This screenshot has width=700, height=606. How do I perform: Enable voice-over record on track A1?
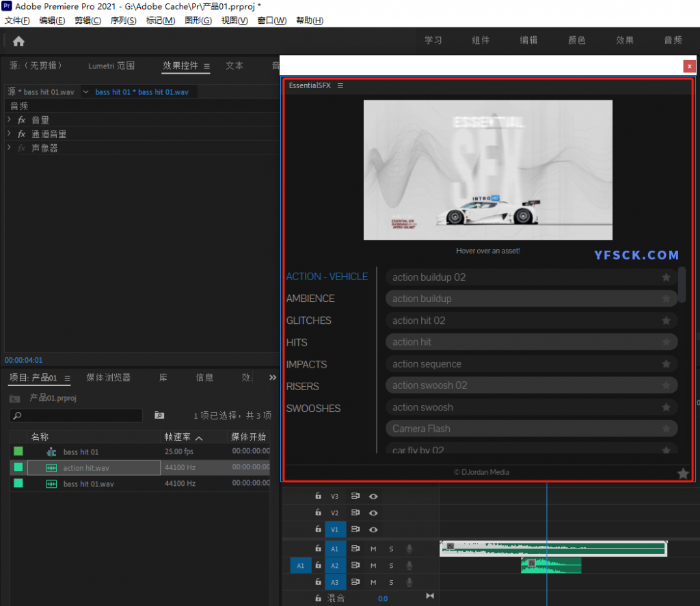coord(409,549)
